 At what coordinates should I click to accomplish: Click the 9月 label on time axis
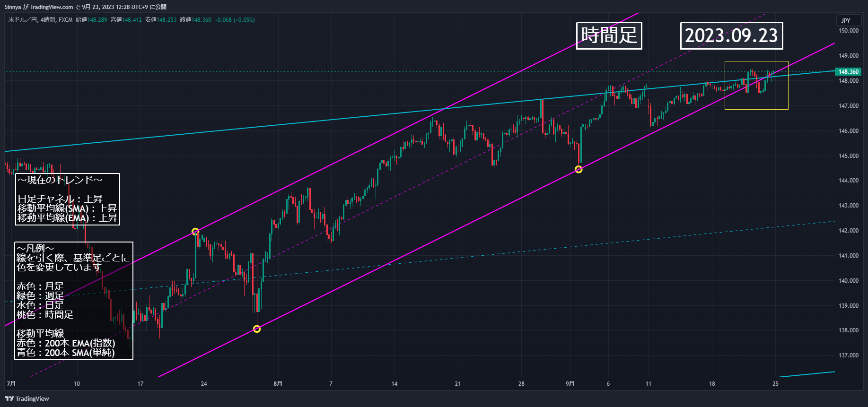pos(570,384)
